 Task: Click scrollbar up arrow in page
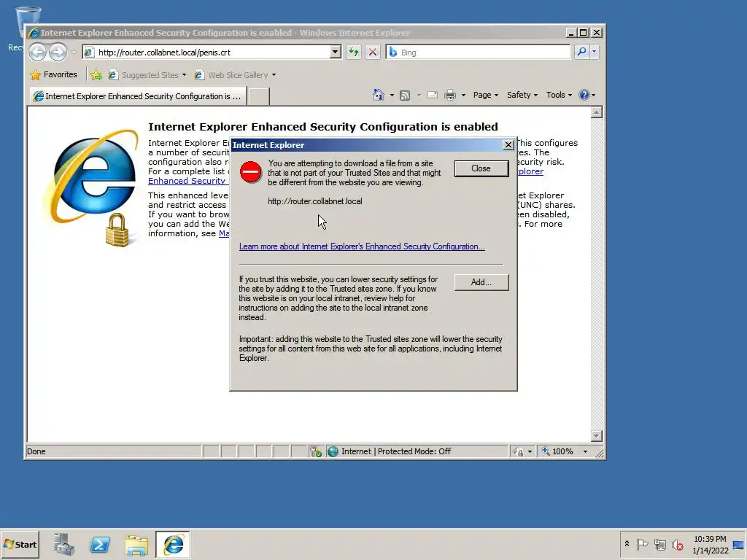coord(597,112)
